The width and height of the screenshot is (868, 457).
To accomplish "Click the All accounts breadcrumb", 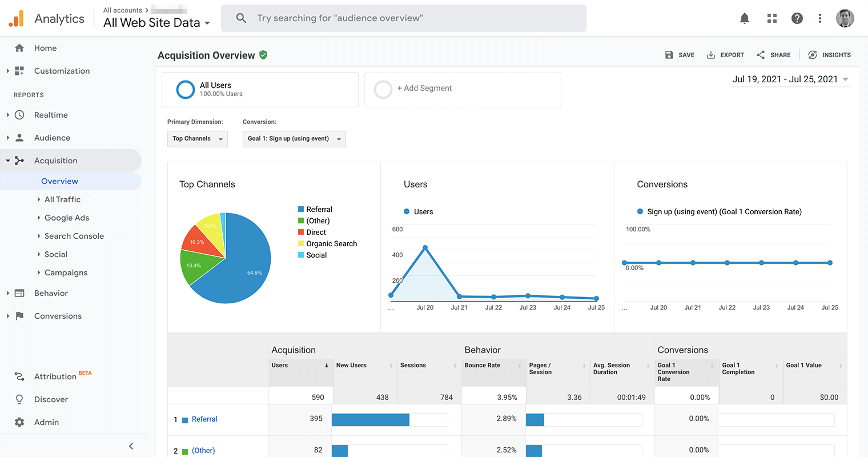I will tap(123, 10).
